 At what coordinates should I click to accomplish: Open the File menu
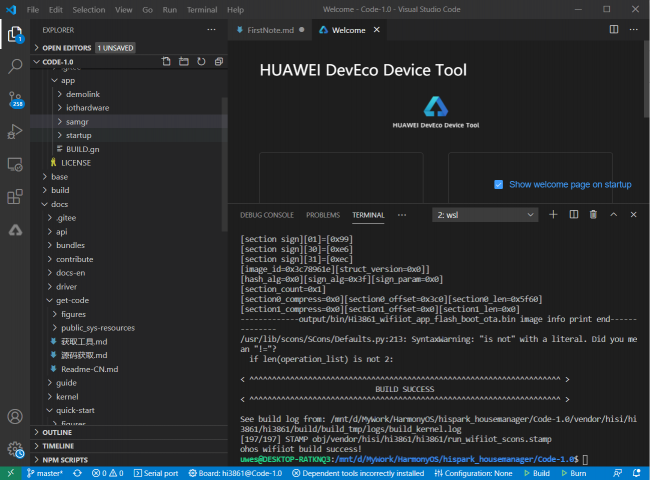(x=33, y=10)
